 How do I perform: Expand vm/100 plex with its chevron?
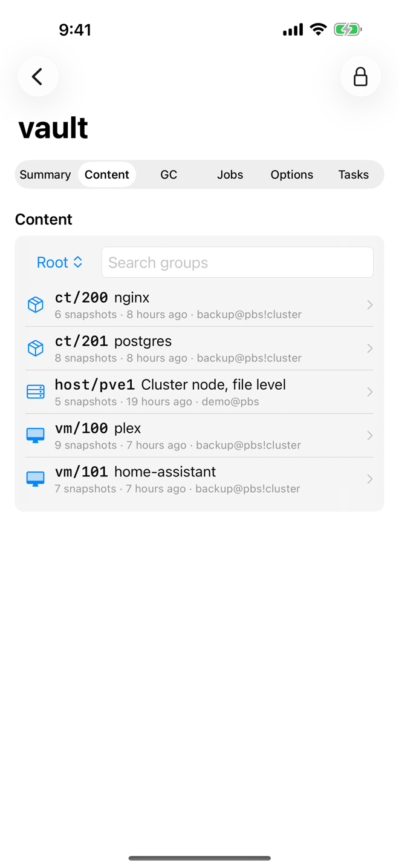[370, 435]
